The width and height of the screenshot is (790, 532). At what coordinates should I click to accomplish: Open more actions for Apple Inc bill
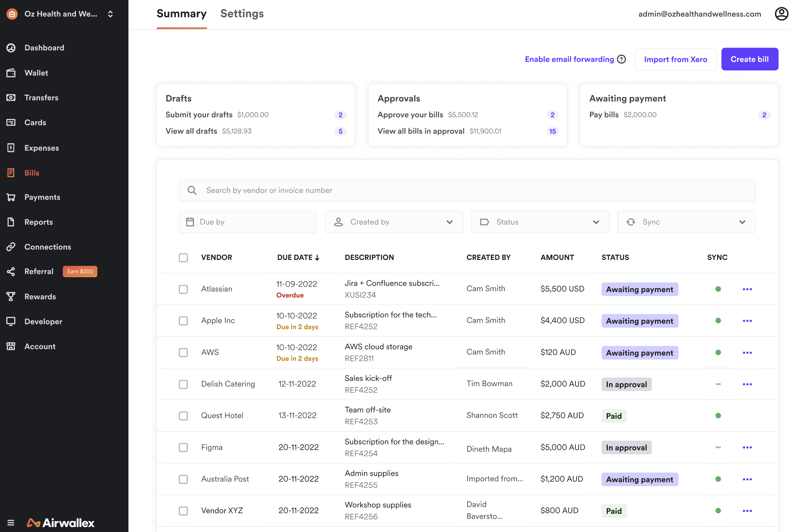tap(747, 321)
